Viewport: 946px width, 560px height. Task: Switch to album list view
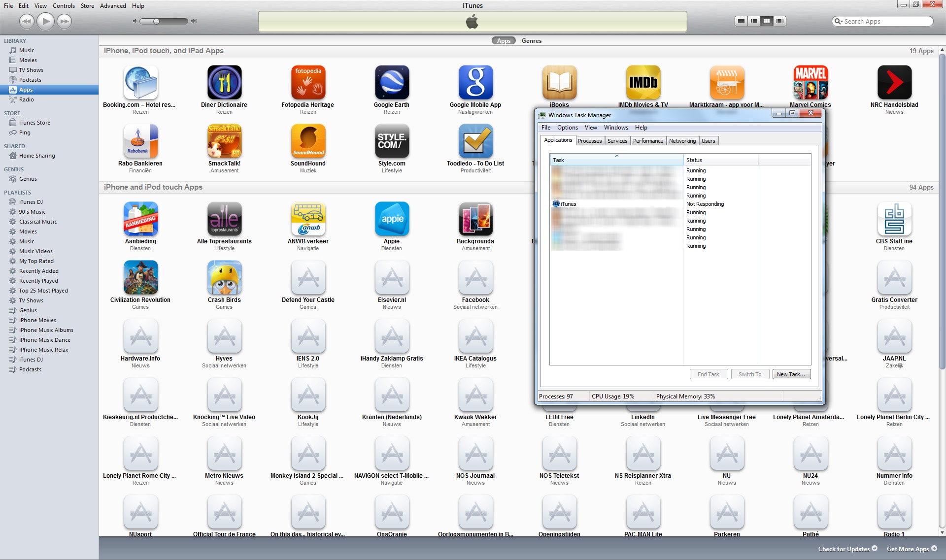tap(754, 21)
